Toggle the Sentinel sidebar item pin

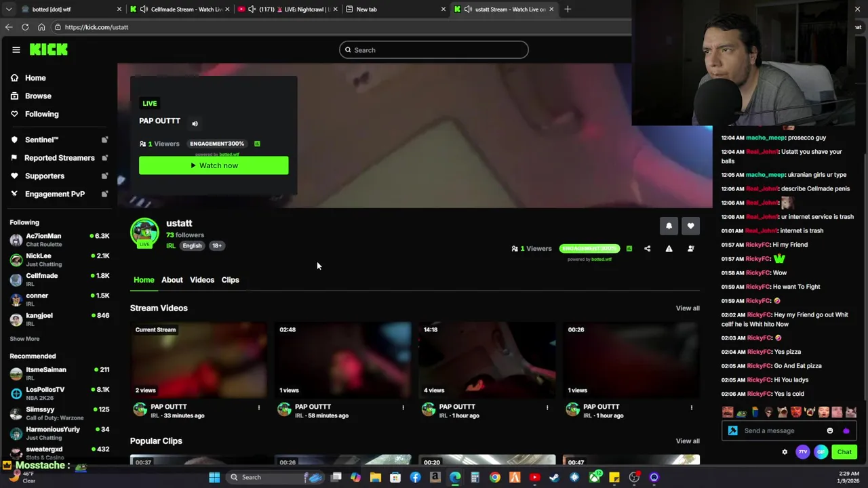click(x=104, y=140)
